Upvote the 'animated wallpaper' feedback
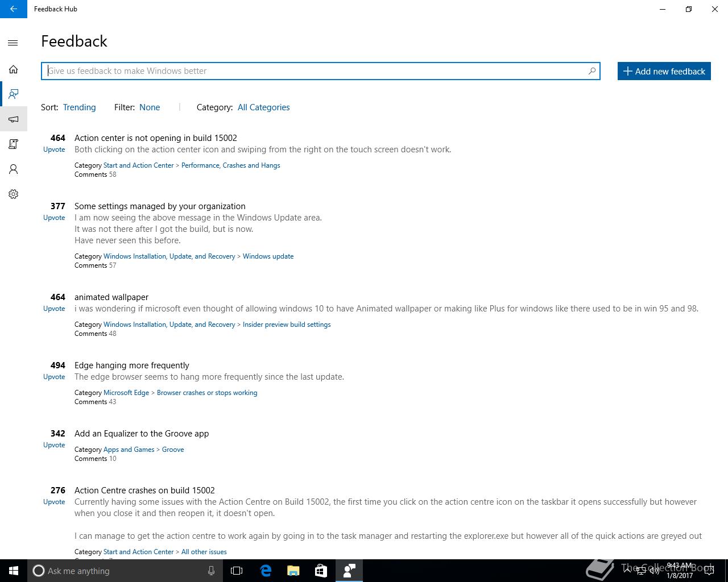 tap(54, 309)
